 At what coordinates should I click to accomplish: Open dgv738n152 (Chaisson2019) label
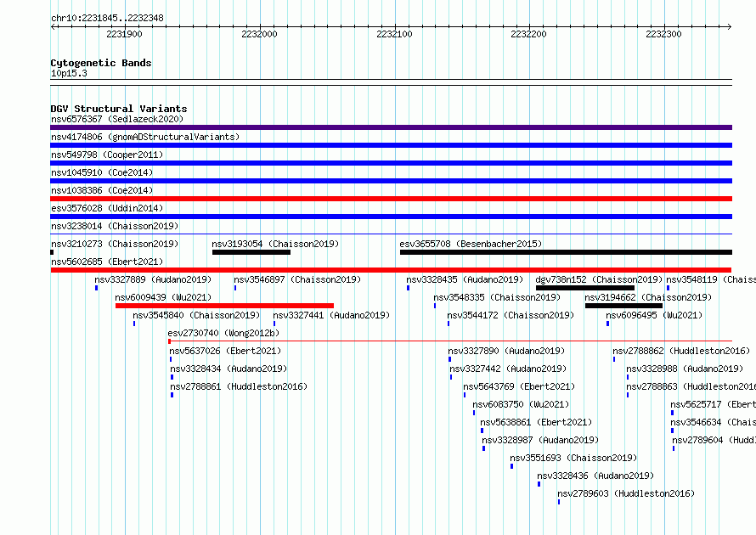point(599,279)
